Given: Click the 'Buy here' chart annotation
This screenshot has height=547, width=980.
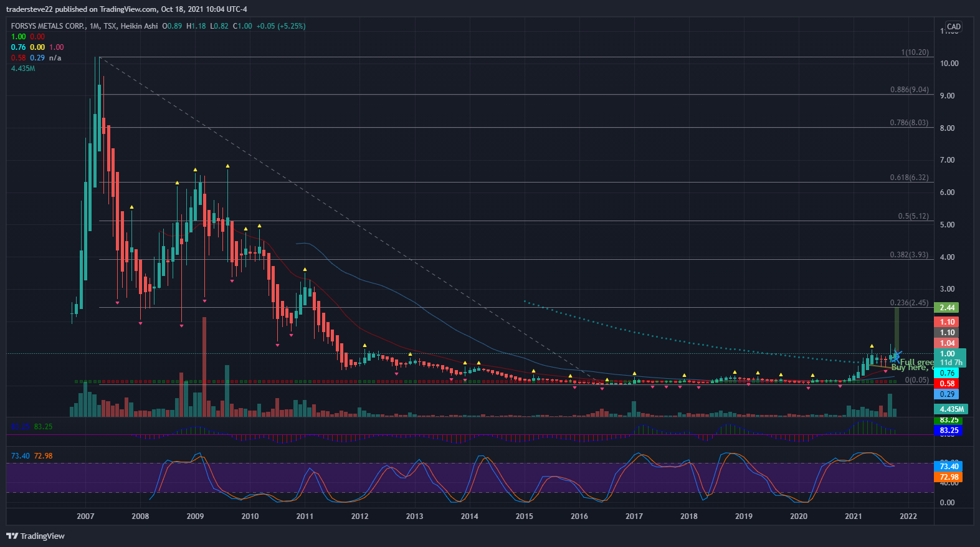Looking at the screenshot, I should pyautogui.click(x=912, y=368).
